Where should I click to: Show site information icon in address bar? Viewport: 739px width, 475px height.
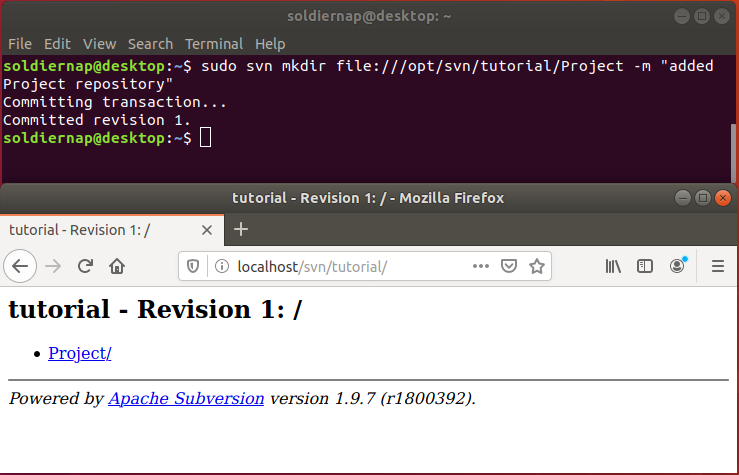click(222, 266)
